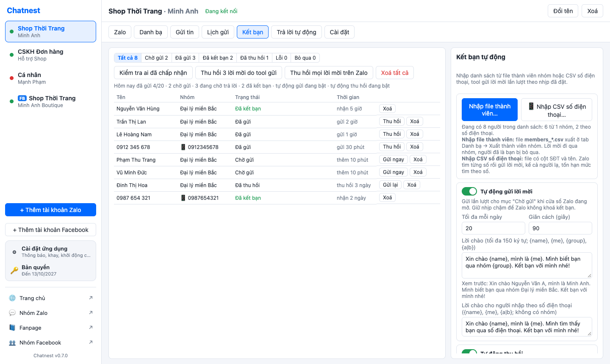Click Kiểm tra ai đã chấp nhận

click(x=153, y=73)
